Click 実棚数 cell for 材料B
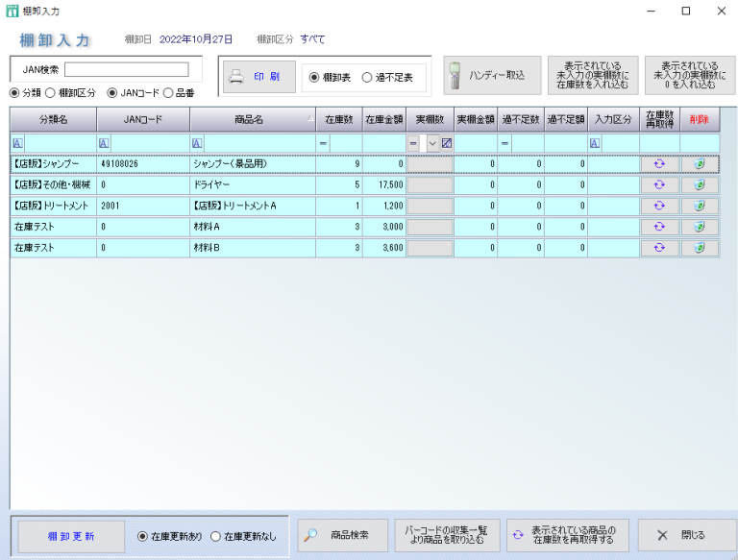738x560 pixels. (430, 248)
